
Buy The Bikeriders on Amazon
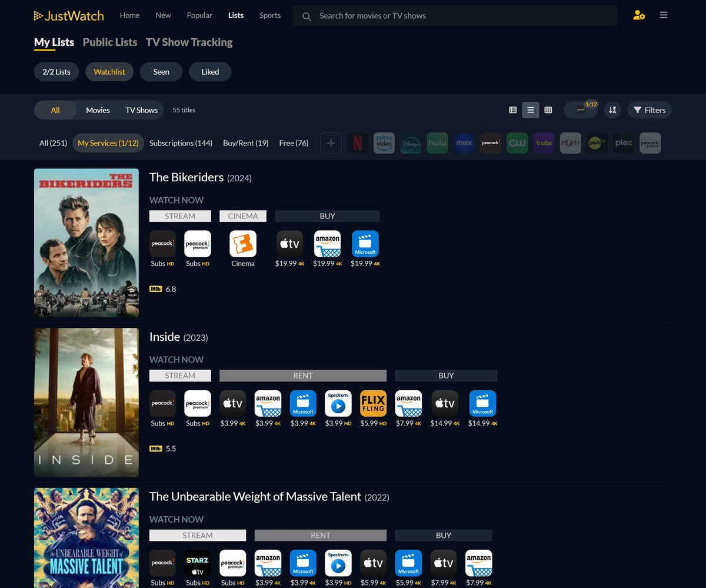point(327,244)
